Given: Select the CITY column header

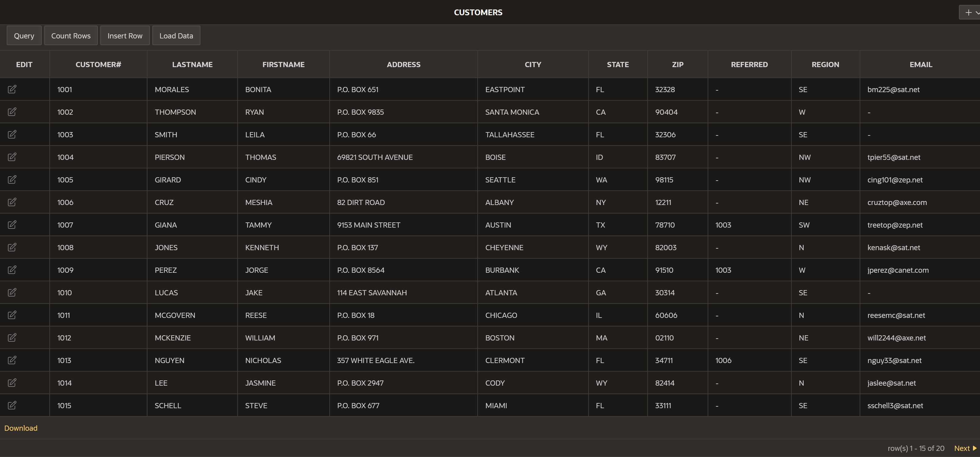Looking at the screenshot, I should [532, 65].
